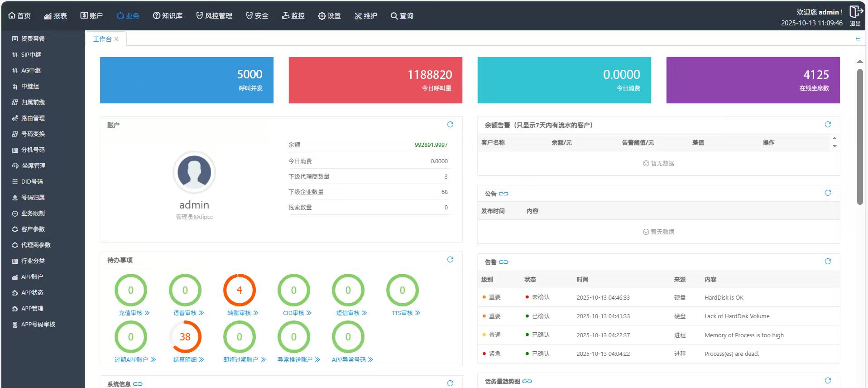This screenshot has height=388, width=868.
Task: Click the 38 circular progress indicator
Action: click(x=185, y=337)
